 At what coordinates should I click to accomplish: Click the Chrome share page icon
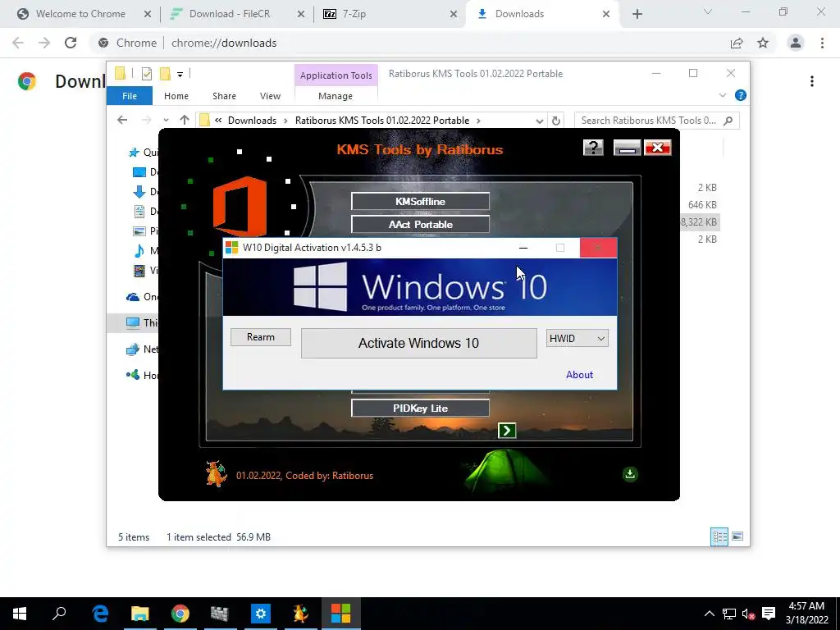(737, 43)
